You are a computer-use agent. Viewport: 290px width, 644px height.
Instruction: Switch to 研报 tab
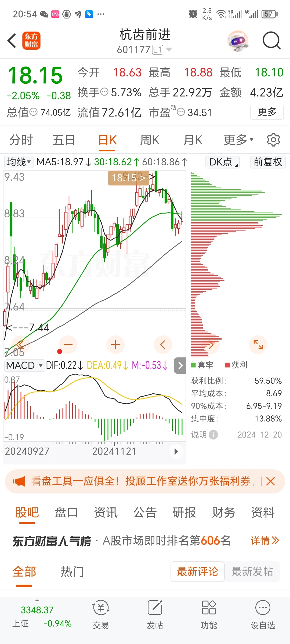tap(184, 513)
